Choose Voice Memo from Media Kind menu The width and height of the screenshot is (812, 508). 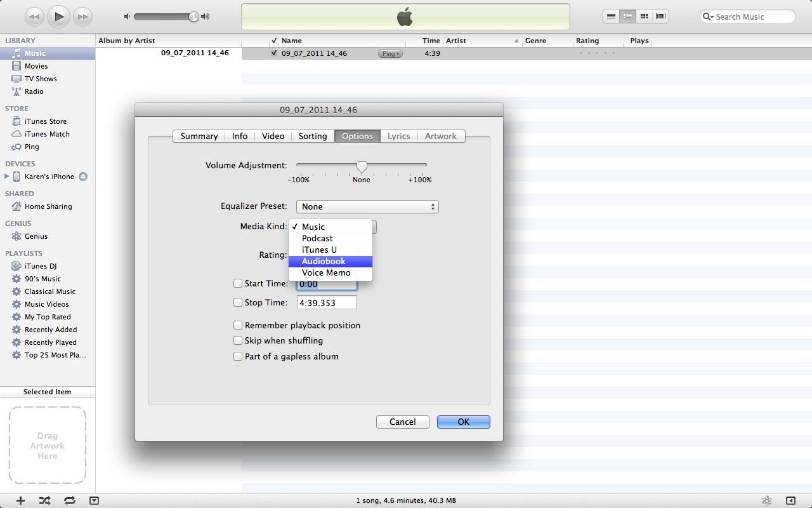(331, 272)
